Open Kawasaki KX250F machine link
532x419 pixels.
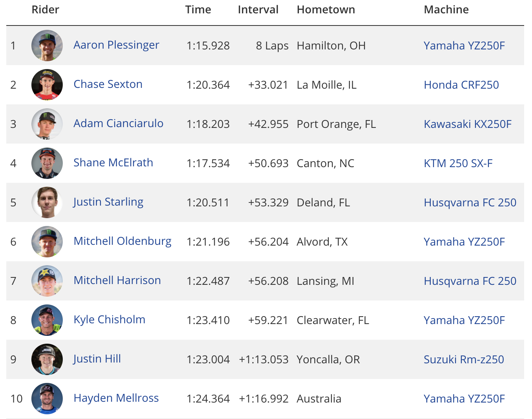coord(468,124)
